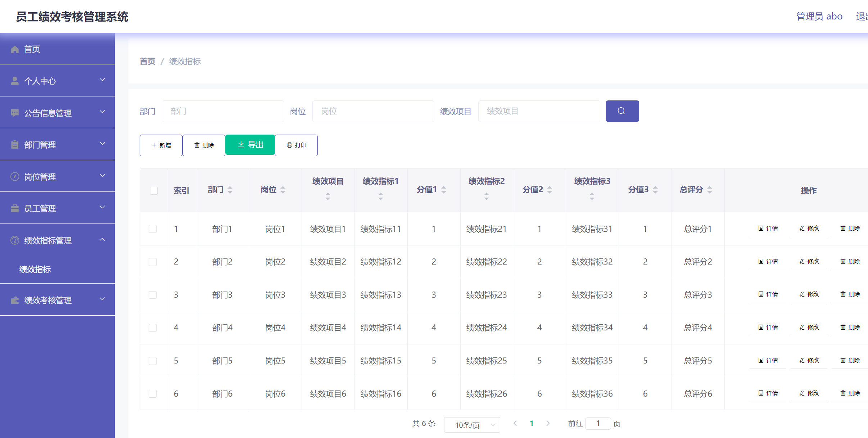Viewport: 868px width, 438px height.
Task: Check the checkbox for row 3
Action: tap(153, 294)
